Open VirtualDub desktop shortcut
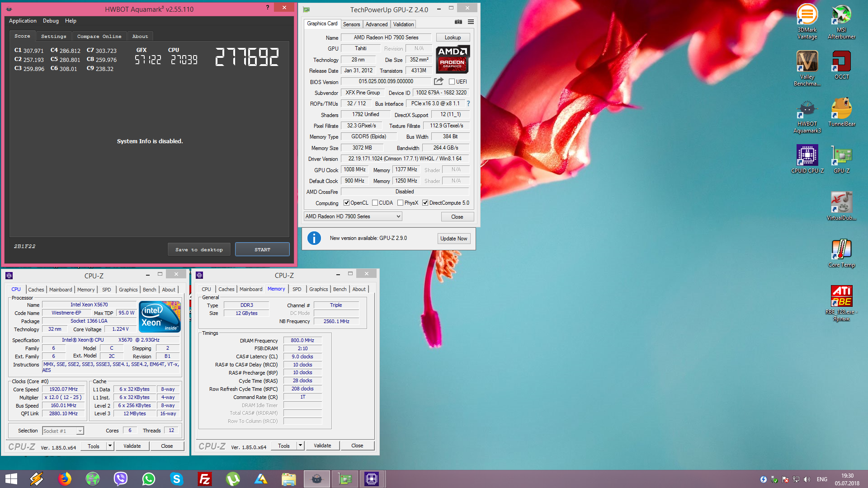The image size is (868, 488). 841,206
